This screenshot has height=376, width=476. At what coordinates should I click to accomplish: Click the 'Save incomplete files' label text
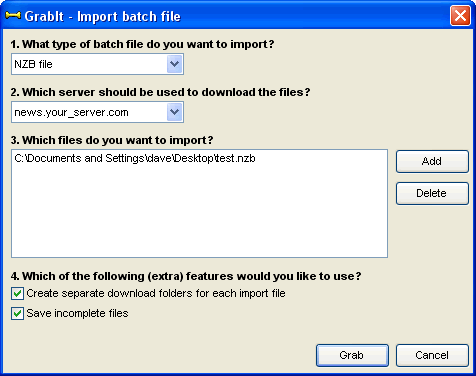(x=77, y=313)
